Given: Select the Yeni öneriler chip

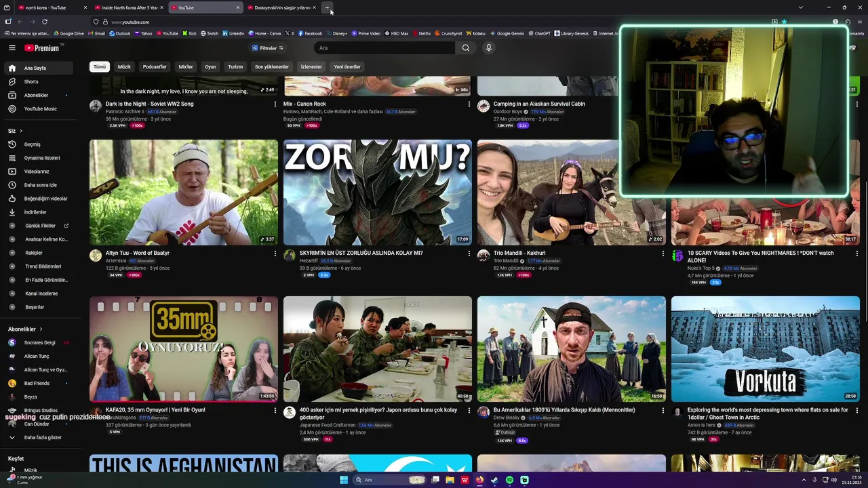Looking at the screenshot, I should click(x=347, y=66).
